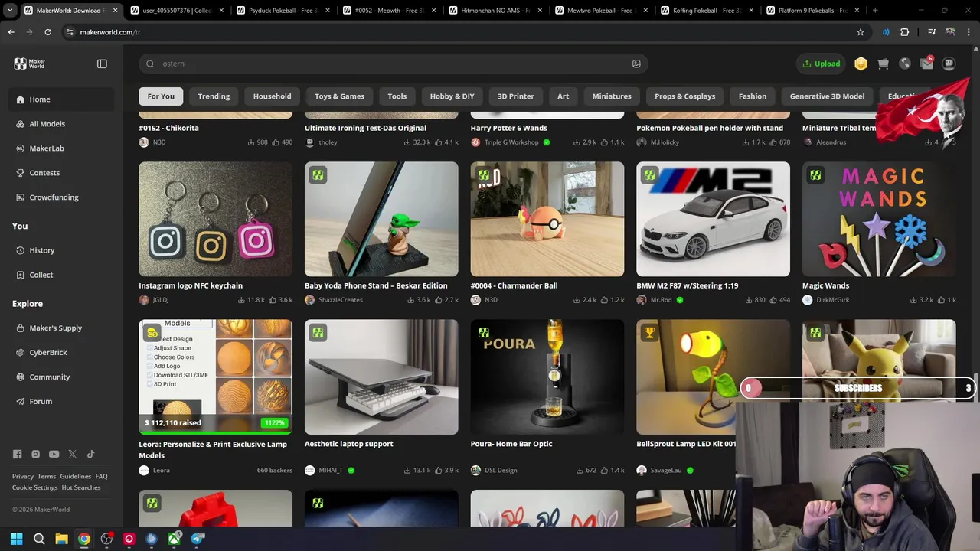This screenshot has height=551, width=980.
Task: Open Aesthetic laptop support thumbnail
Action: point(381,377)
